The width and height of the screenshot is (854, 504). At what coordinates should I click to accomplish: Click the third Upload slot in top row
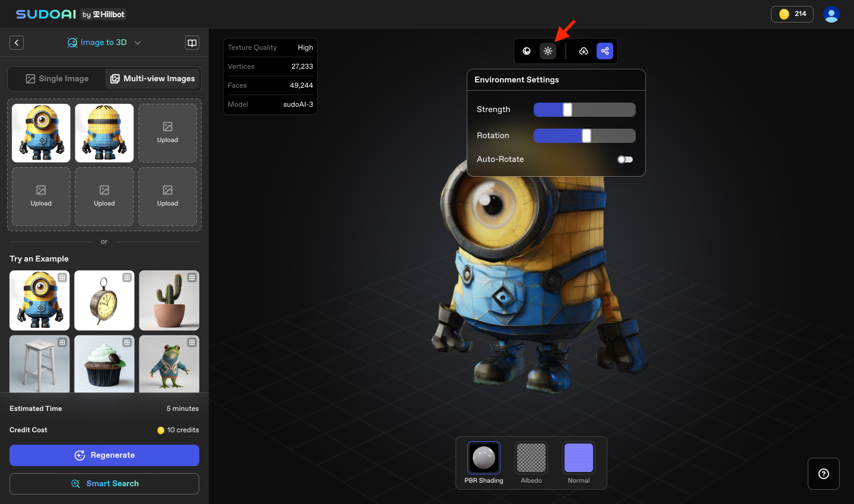(168, 133)
